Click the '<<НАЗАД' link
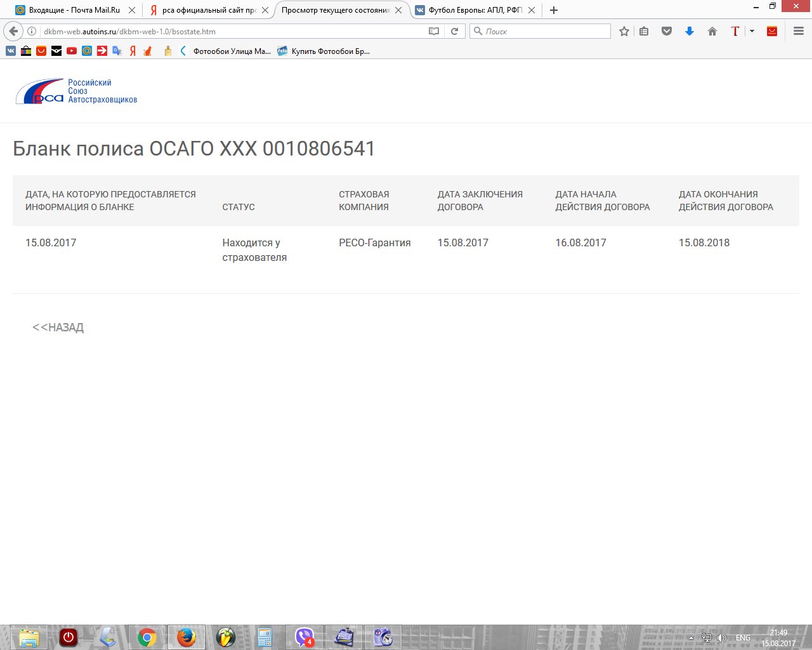Screen dimensions: 812x650 coord(58,328)
